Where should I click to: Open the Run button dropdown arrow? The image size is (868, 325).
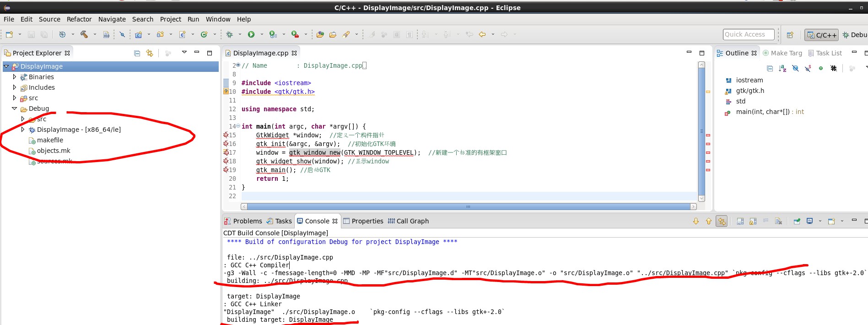(262, 34)
